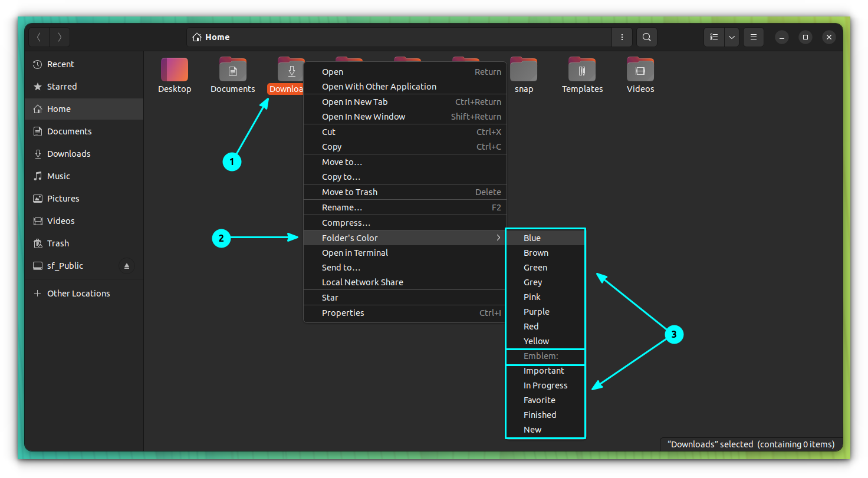Choose Rename… in the context menu

point(405,207)
